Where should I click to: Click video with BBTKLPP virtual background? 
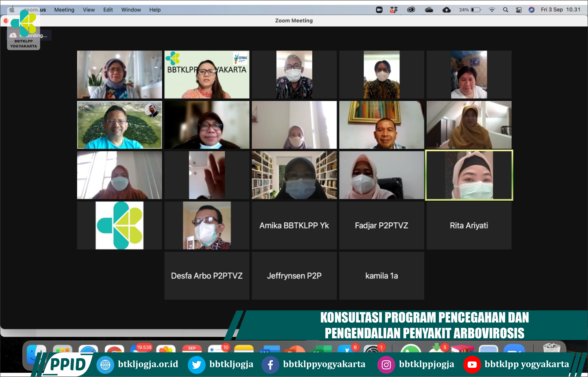(x=207, y=74)
